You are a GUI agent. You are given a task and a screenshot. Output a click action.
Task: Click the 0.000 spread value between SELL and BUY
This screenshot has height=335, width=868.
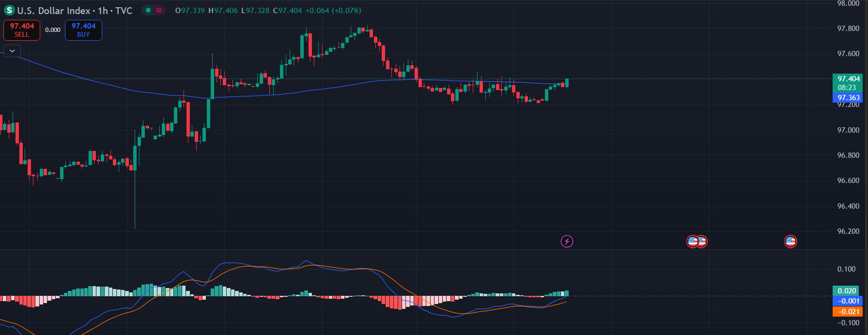pos(53,30)
